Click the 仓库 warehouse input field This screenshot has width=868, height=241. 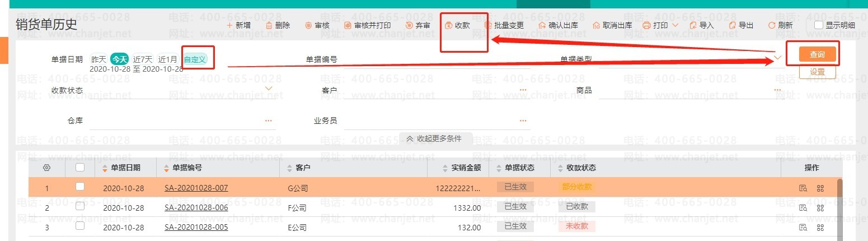point(183,121)
